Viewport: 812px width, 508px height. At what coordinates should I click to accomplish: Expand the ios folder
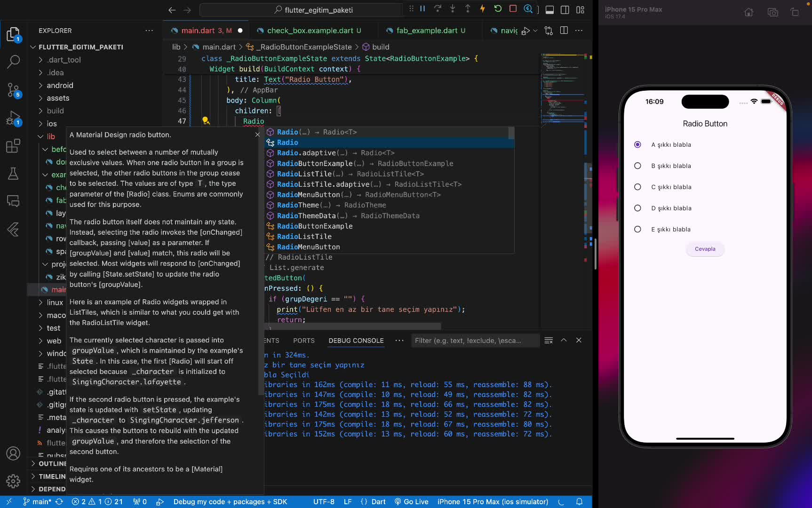(52, 123)
